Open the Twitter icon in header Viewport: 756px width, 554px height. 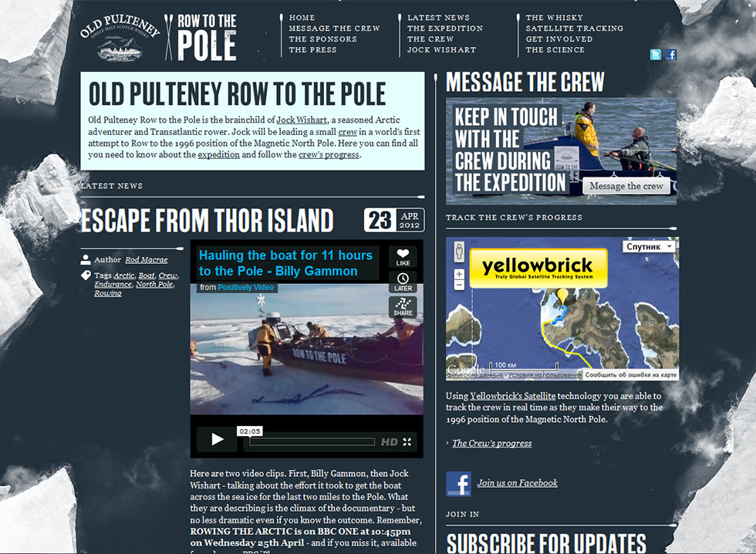[x=655, y=55]
